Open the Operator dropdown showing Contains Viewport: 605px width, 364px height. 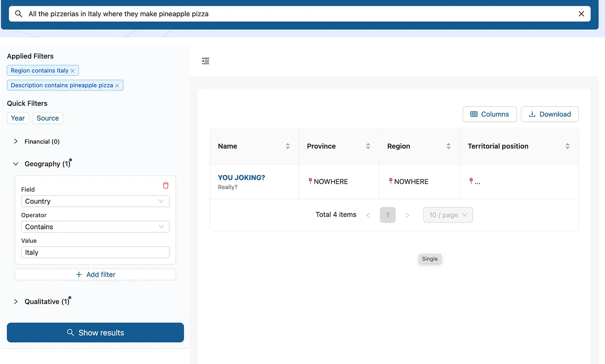pyautogui.click(x=95, y=227)
